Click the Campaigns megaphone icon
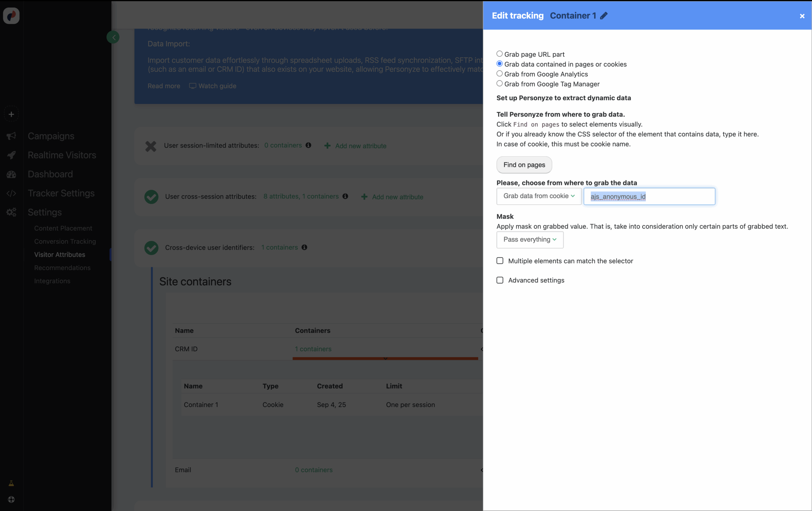The image size is (812, 511). click(11, 136)
